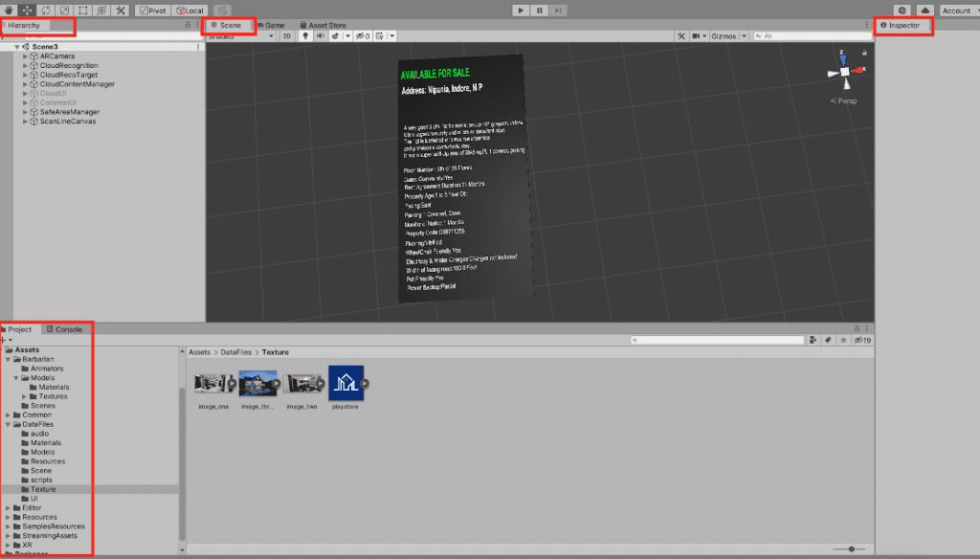Select the playstore texture thumbnail
This screenshot has height=559, width=980.
point(345,383)
